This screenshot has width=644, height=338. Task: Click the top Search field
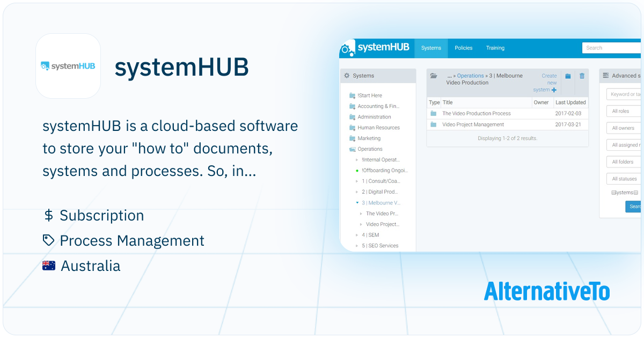611,48
